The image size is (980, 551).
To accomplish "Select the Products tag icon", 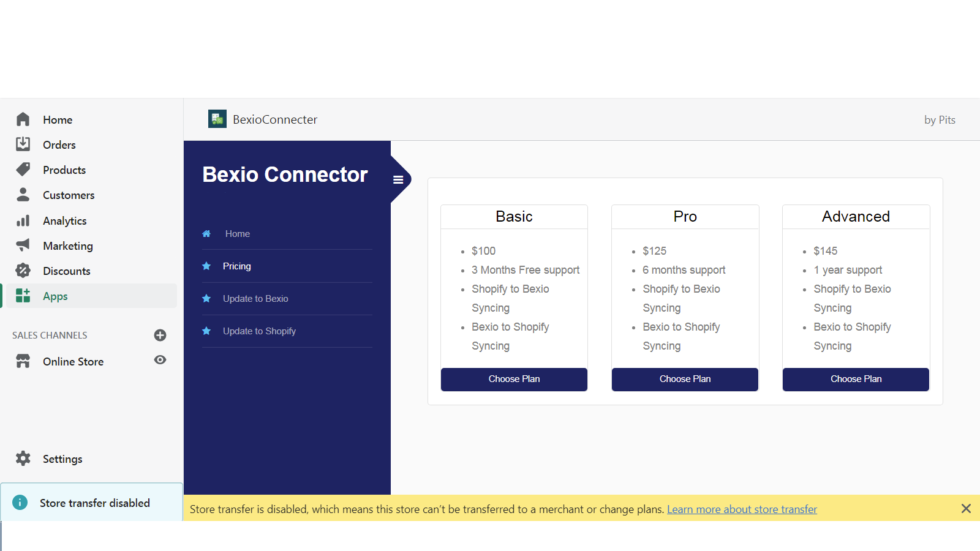I will pyautogui.click(x=23, y=170).
